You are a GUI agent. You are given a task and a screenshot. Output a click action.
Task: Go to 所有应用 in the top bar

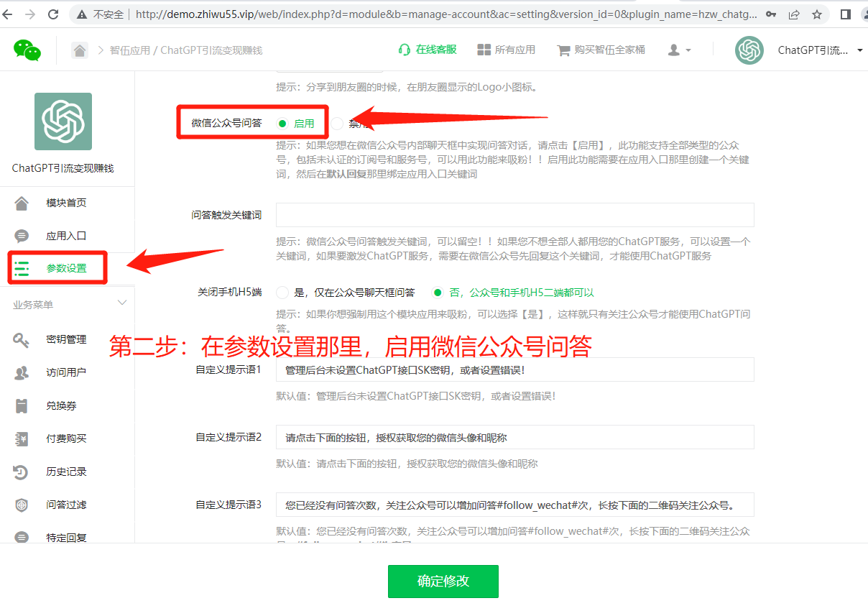point(507,50)
